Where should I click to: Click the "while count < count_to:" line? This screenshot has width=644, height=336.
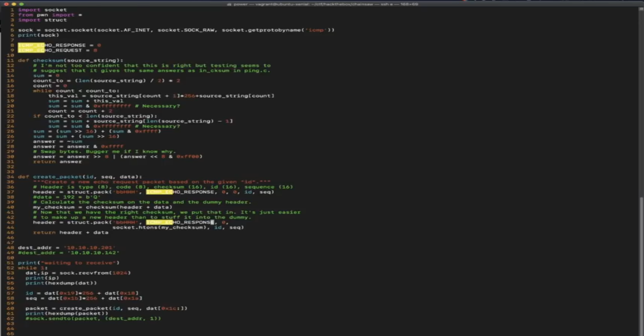click(x=76, y=91)
